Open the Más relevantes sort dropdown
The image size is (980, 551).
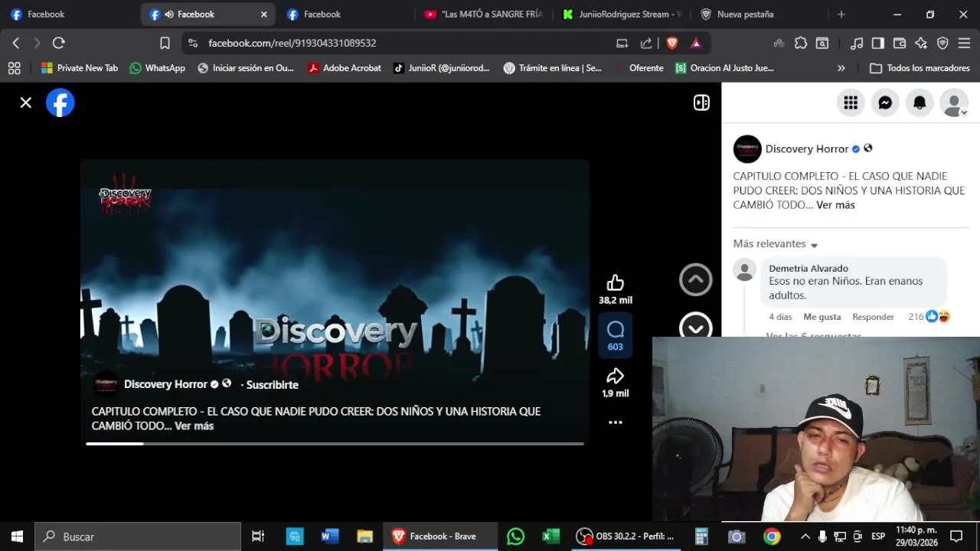pos(776,244)
